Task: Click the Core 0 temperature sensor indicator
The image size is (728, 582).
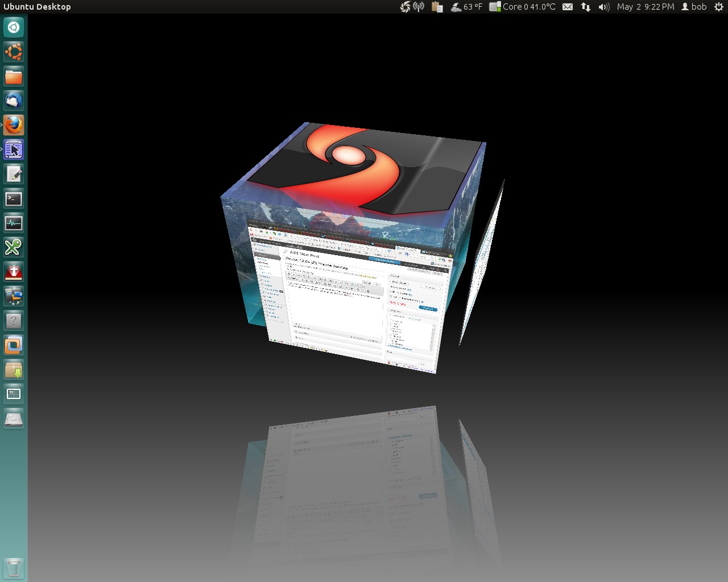Action: 522,7
